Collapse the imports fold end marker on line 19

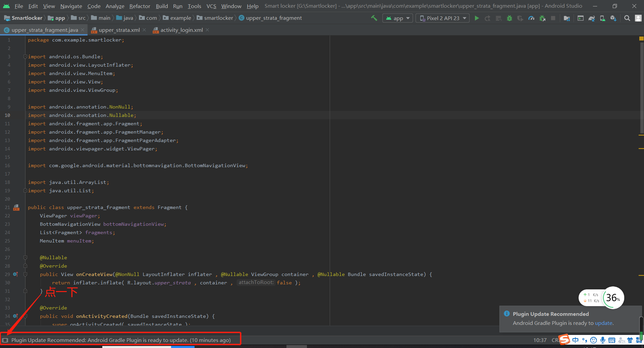25,191
